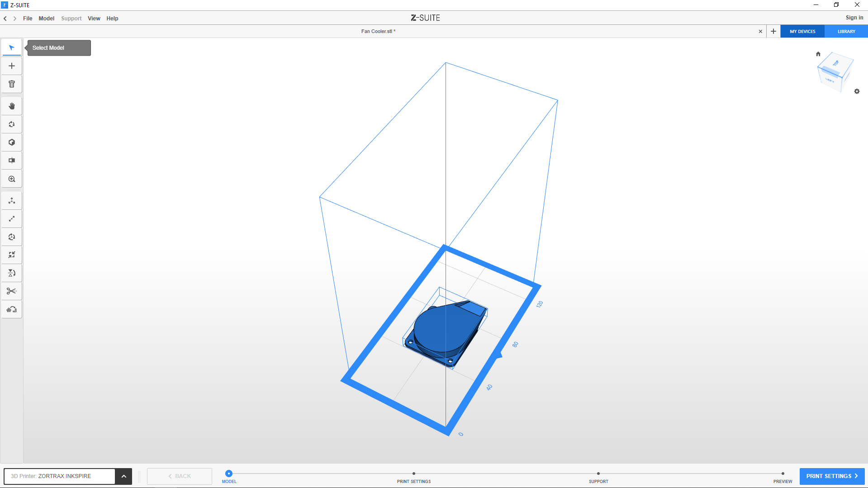Click the Sign in link

pyautogui.click(x=854, y=18)
